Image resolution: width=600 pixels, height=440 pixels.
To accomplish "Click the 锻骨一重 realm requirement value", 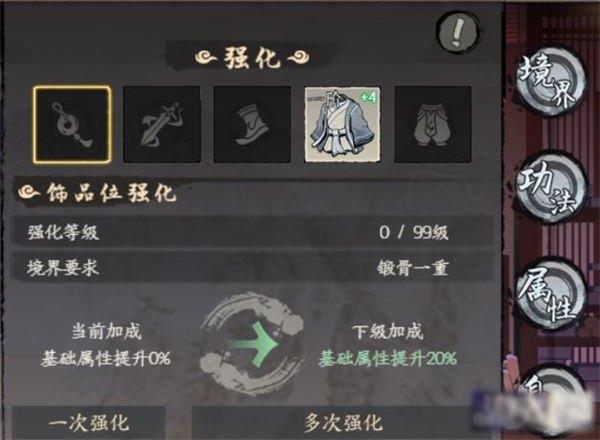I will (x=412, y=268).
